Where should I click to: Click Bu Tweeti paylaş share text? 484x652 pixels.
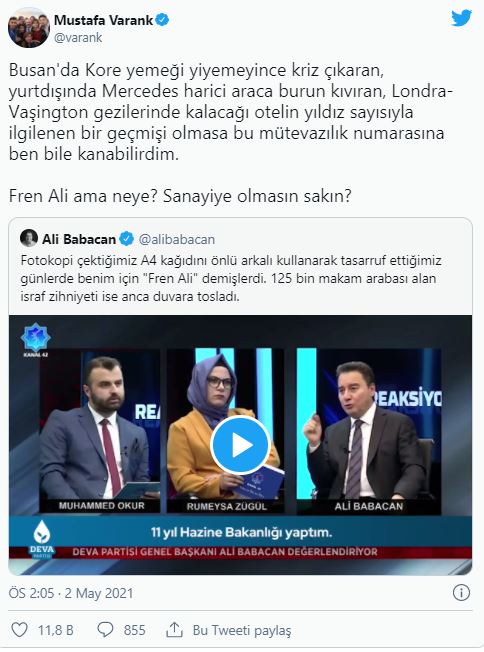pyautogui.click(x=242, y=630)
